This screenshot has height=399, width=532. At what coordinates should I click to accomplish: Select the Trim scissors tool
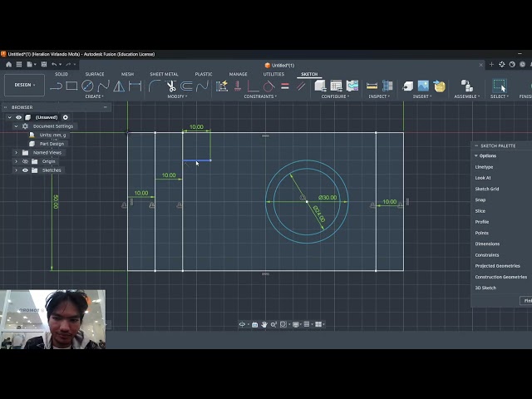click(171, 86)
